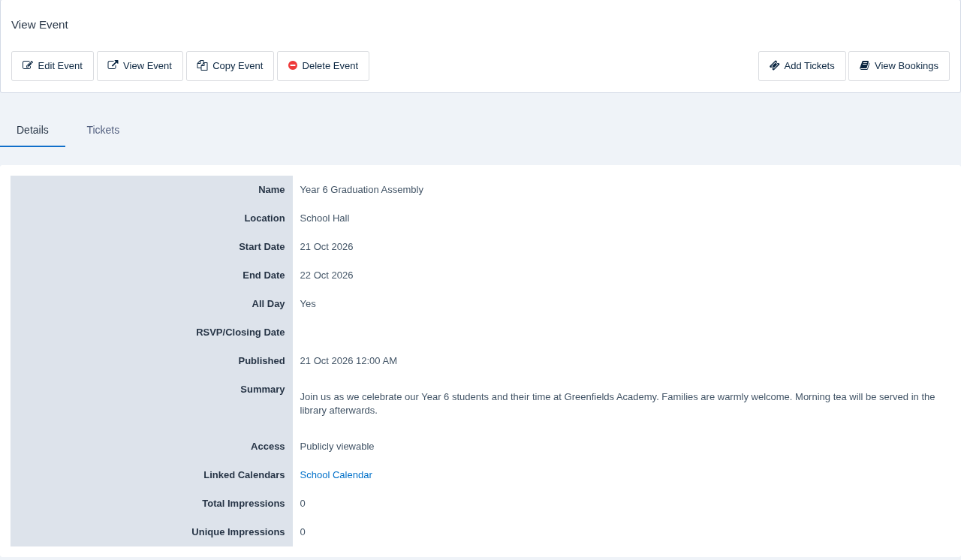The image size is (961, 560).
Task: Select the Details tab
Action: click(32, 130)
